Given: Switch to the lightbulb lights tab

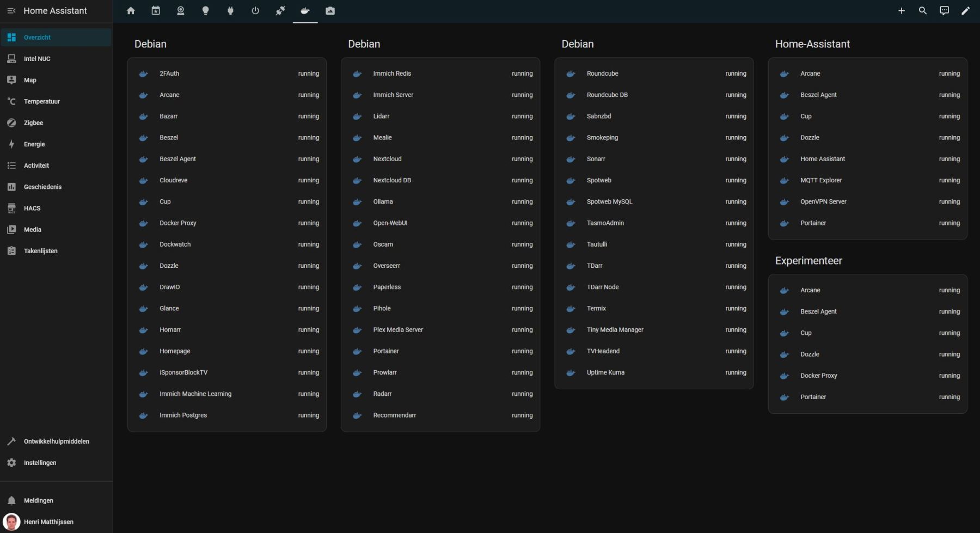Looking at the screenshot, I should click(x=206, y=11).
